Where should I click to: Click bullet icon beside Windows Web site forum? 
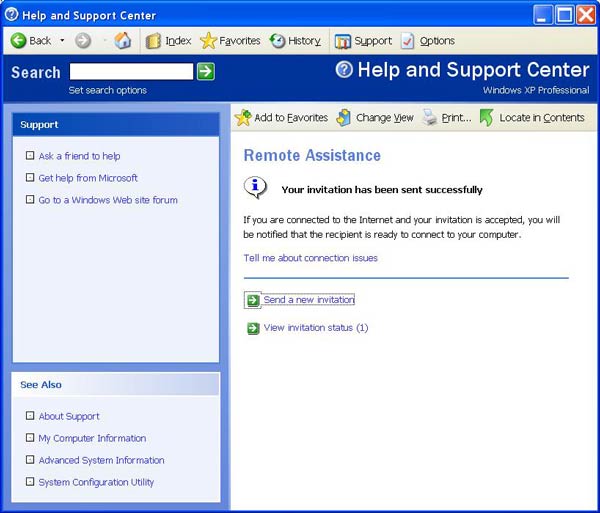click(x=30, y=199)
